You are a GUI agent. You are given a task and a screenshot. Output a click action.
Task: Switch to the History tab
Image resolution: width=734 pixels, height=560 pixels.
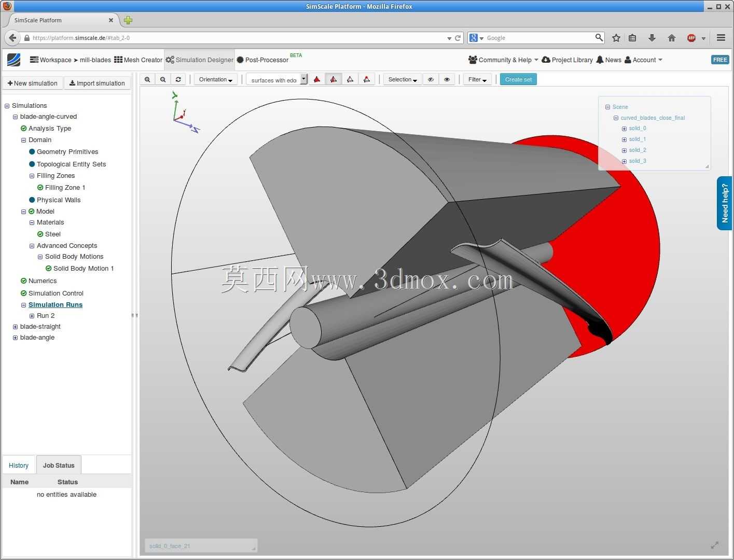(19, 466)
